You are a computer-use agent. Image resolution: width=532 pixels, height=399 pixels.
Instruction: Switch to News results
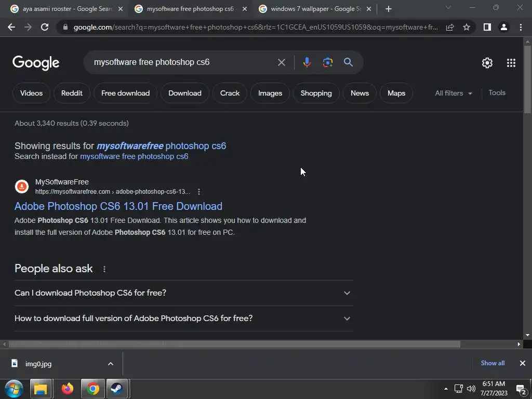pyautogui.click(x=360, y=93)
